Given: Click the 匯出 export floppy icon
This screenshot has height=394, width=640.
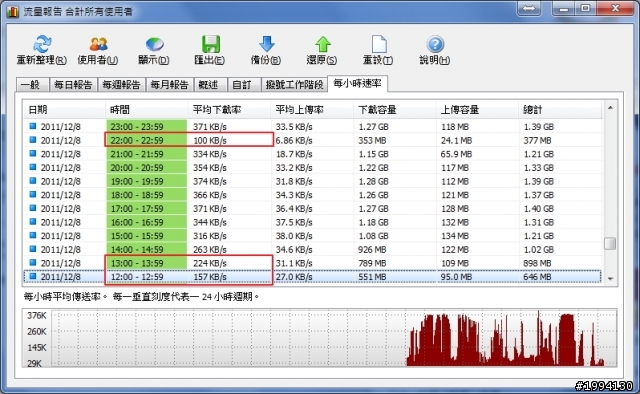Looking at the screenshot, I should 210,44.
